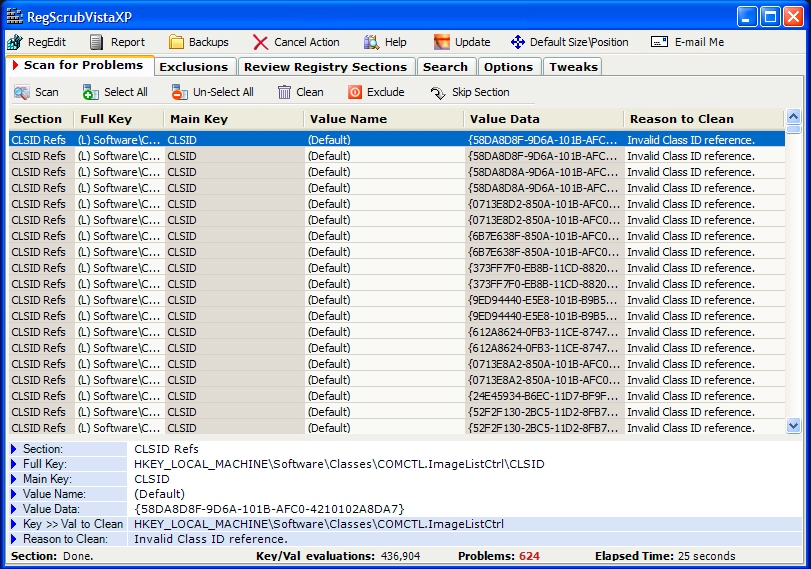Click the Clean trash can icon
This screenshot has height=569, width=811.
284,93
